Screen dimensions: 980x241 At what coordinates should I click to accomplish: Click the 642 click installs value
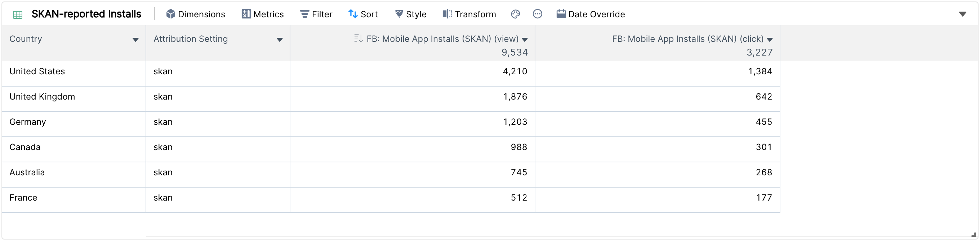tap(764, 97)
